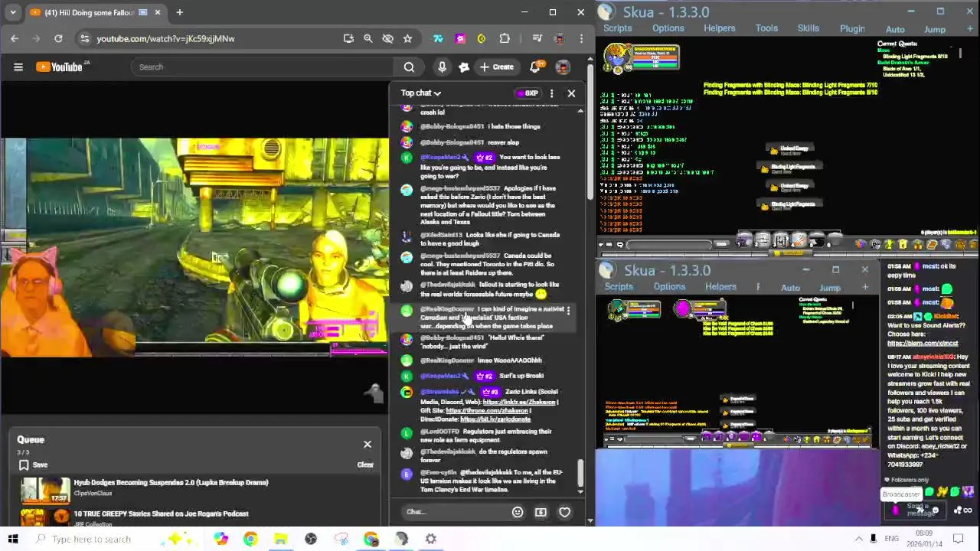Start voice search with the microphone

tap(442, 67)
